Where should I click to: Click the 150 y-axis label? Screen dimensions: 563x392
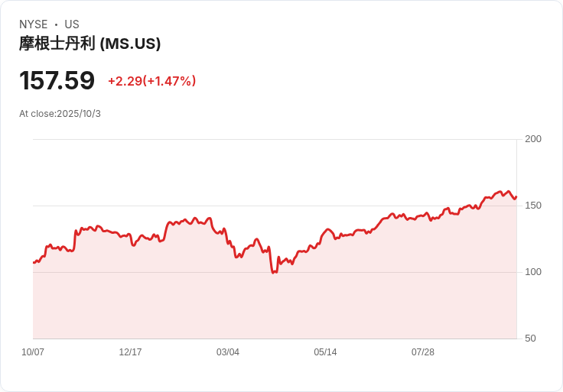[533, 206]
